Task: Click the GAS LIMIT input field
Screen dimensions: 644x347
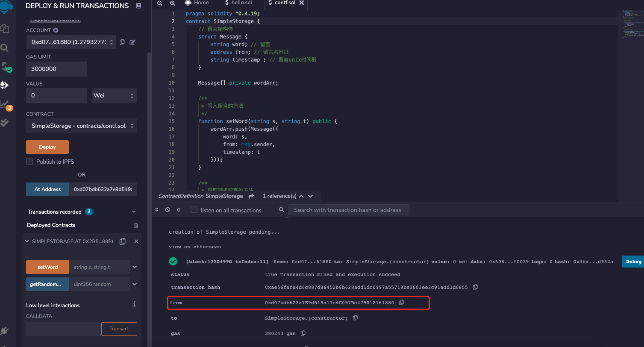Action: pyautogui.click(x=56, y=69)
